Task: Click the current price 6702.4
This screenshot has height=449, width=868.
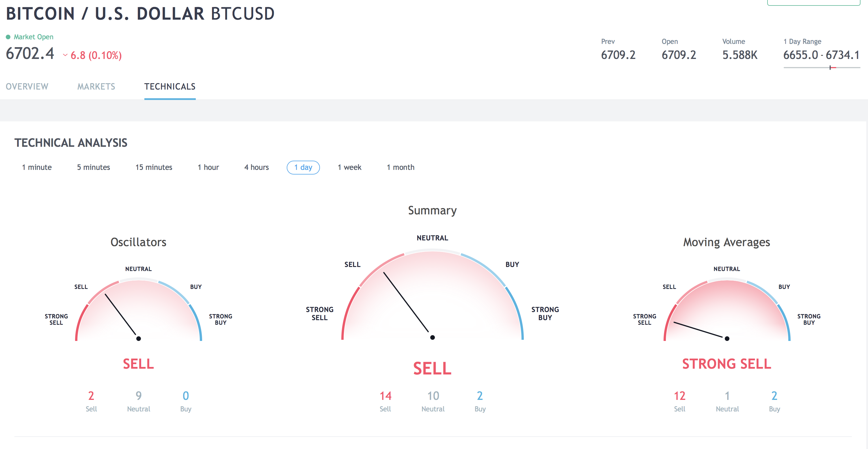Action: 30,53
